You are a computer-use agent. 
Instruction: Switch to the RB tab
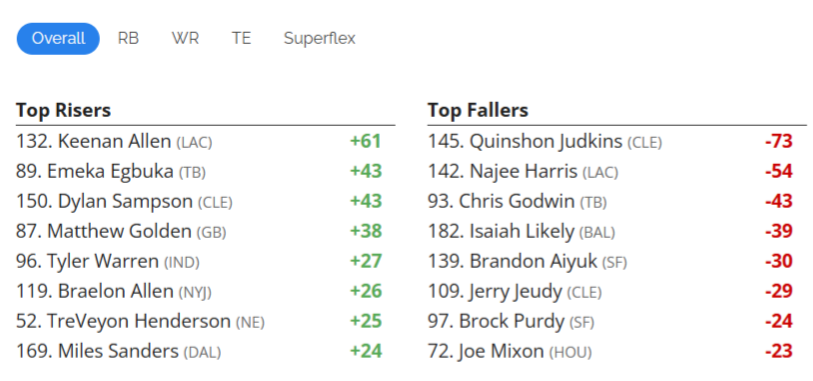[128, 38]
